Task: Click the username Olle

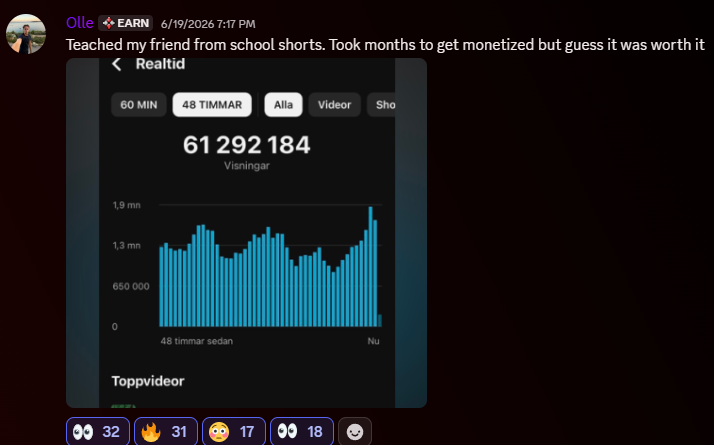Action: pos(80,23)
